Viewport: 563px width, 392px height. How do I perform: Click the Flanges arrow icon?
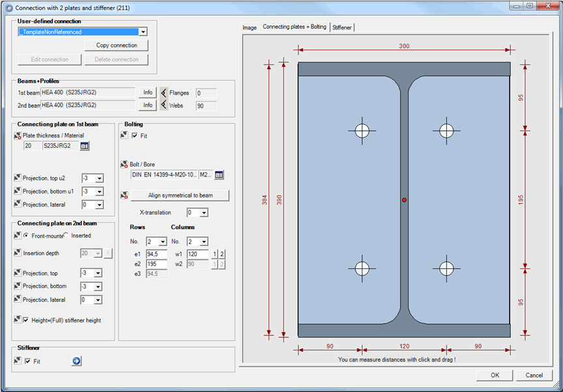coord(164,93)
